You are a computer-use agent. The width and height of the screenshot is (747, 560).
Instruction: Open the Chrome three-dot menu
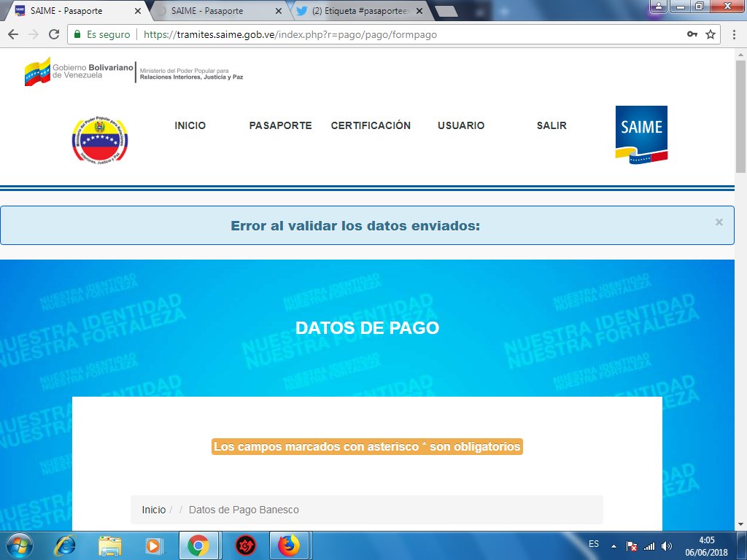pyautogui.click(x=734, y=34)
